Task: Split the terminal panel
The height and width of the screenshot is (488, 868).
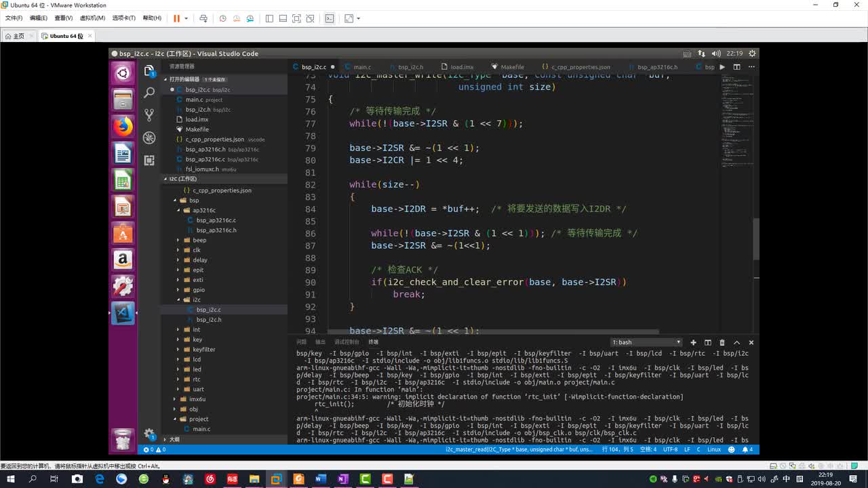Action: click(707, 342)
